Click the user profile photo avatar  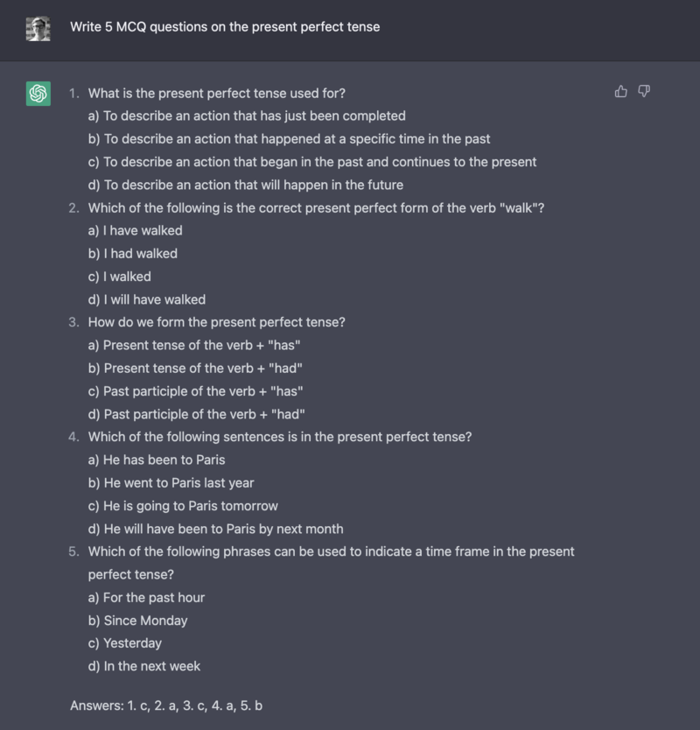38,29
